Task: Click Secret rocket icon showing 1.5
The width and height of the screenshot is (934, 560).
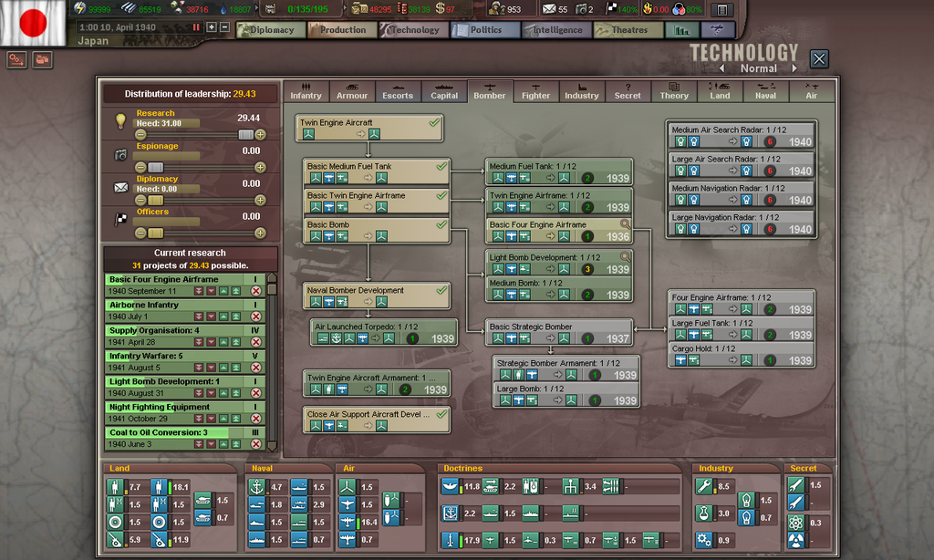Action: click(x=795, y=485)
